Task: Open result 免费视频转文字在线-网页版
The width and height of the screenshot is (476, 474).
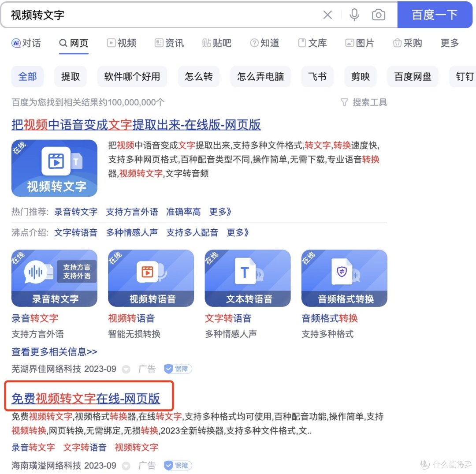Action: pos(86,399)
